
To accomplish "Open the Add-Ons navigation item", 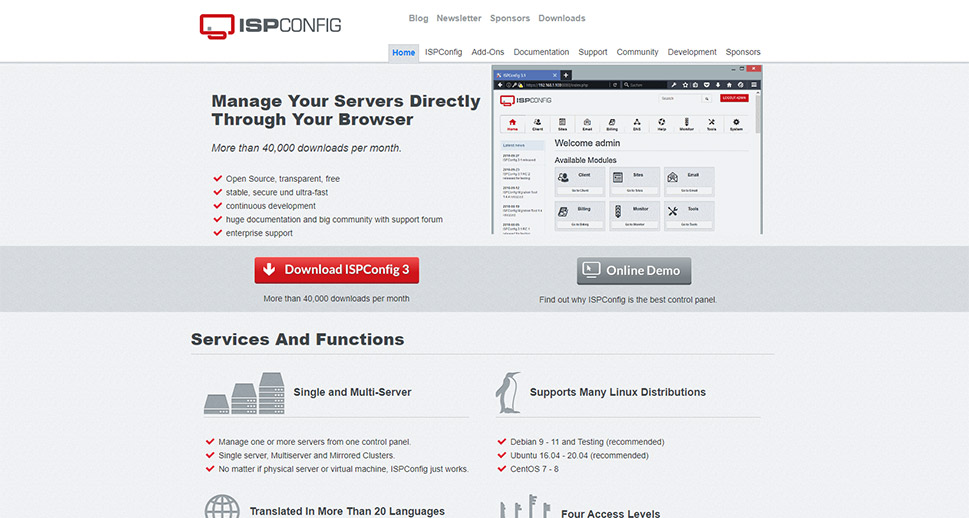I will 488,52.
